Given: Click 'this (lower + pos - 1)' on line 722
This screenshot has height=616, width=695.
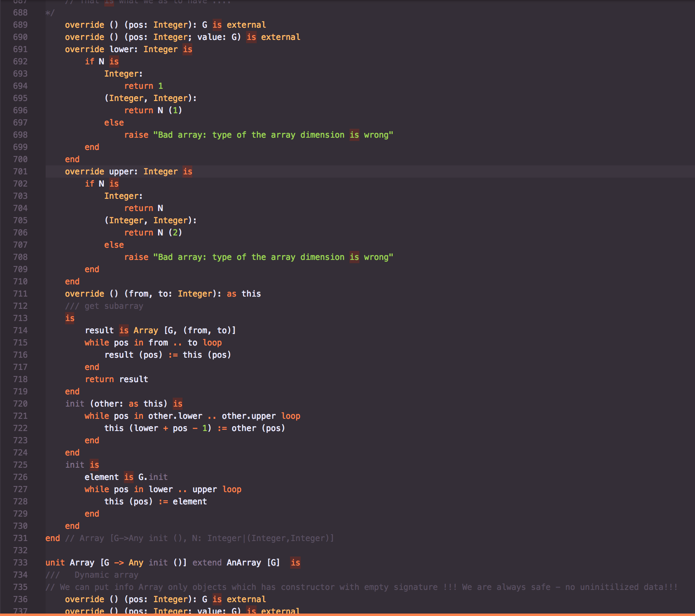Looking at the screenshot, I should pos(158,428).
